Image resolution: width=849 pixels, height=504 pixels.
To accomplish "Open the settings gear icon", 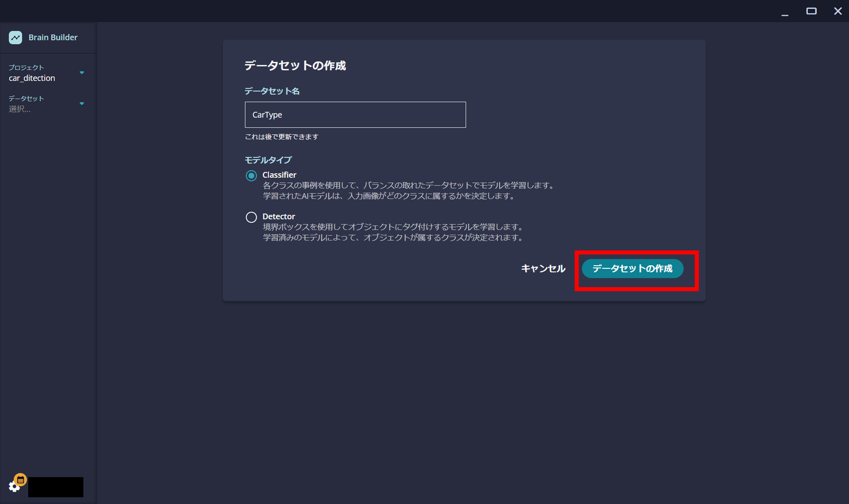I will pos(14,487).
